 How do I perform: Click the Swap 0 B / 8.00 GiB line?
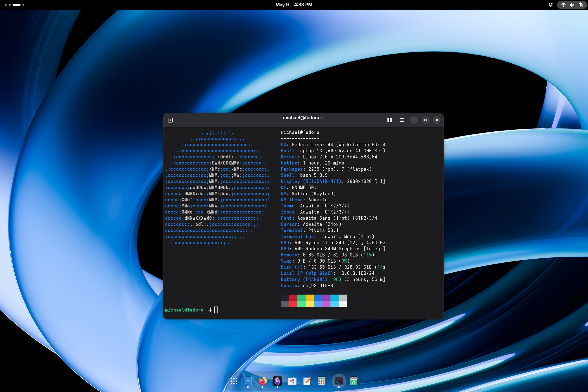[315, 261]
